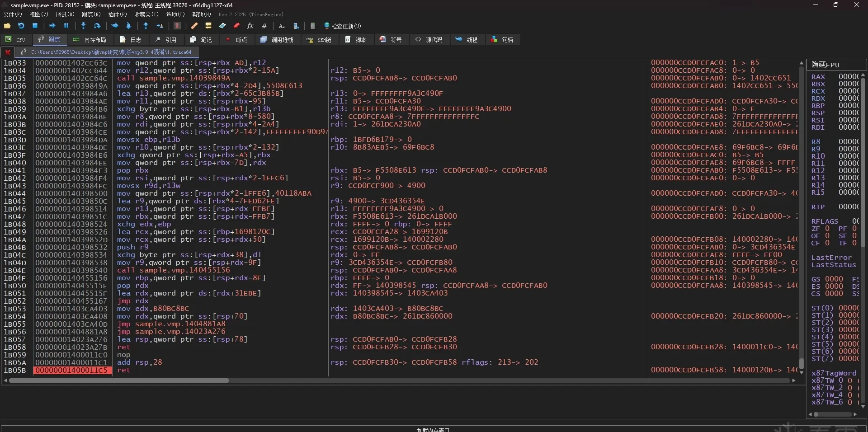Click the step into icon
868x432 pixels.
(x=83, y=26)
